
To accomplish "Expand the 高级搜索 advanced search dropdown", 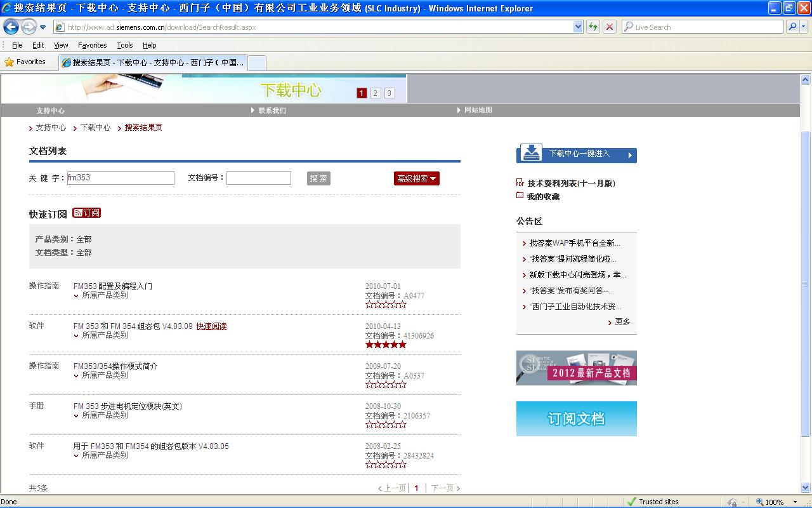I will point(417,178).
